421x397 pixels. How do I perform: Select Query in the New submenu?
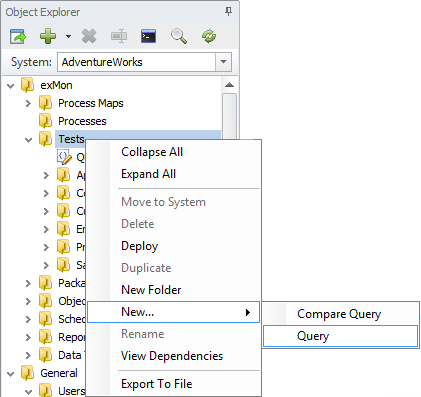(x=340, y=336)
